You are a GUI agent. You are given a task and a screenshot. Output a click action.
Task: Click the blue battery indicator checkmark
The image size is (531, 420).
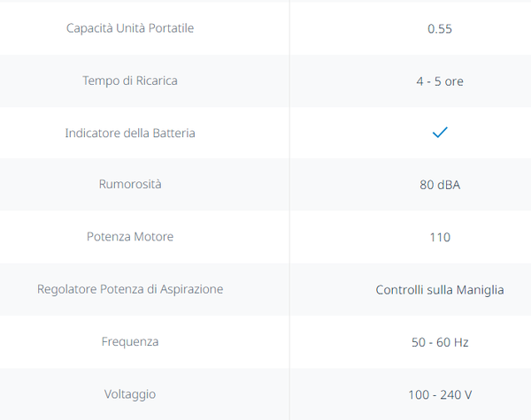point(440,133)
